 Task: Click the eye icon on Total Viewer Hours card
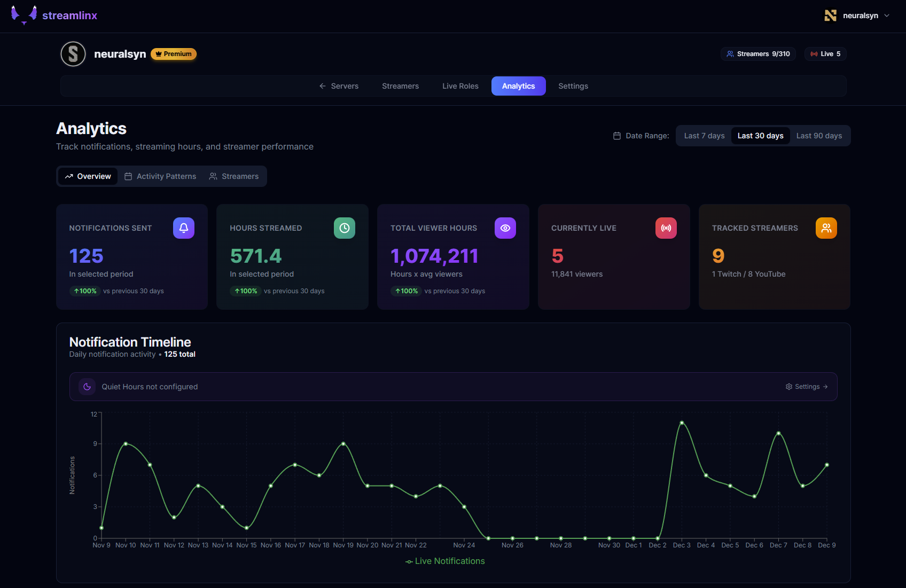pos(505,228)
